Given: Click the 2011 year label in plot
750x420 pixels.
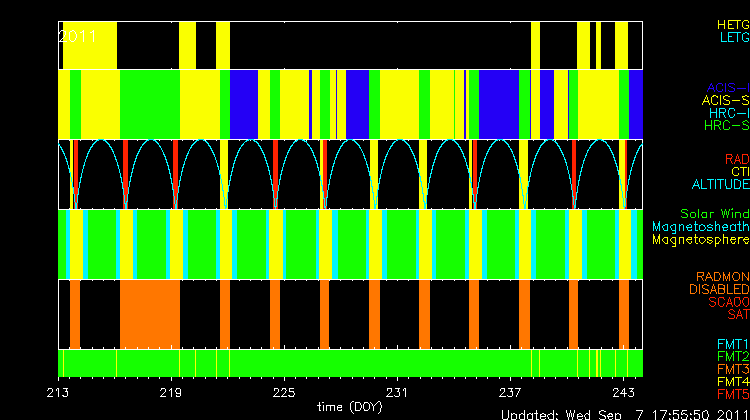Looking at the screenshot, I should [77, 35].
